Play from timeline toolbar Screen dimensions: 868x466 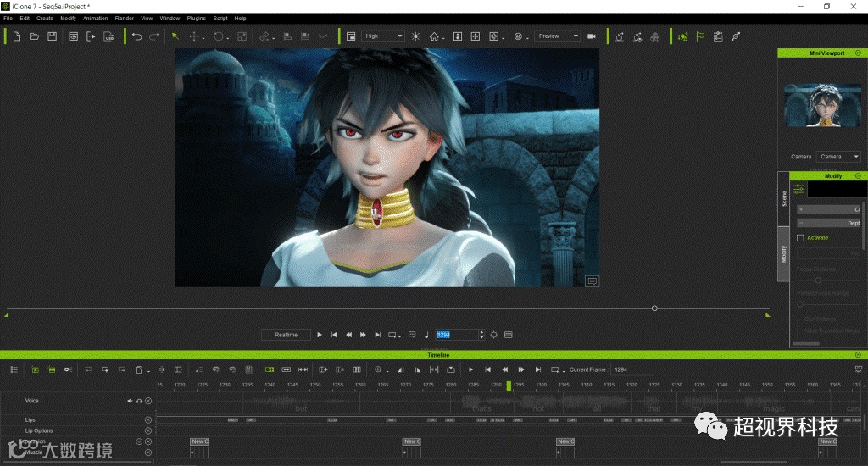point(470,369)
